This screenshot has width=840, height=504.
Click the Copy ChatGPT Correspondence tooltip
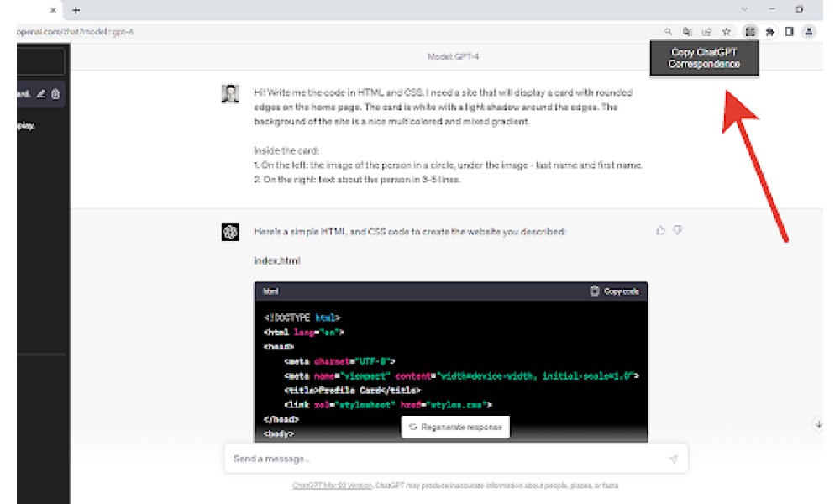tap(704, 58)
